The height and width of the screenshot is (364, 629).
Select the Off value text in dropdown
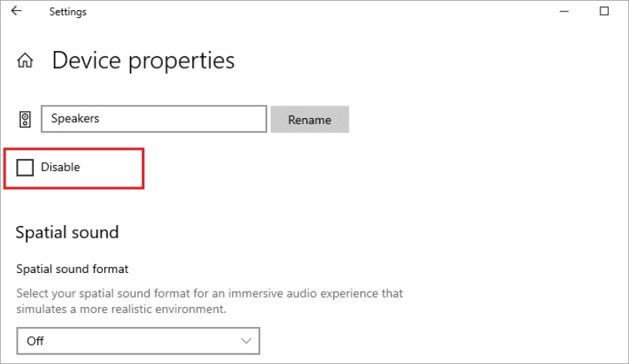point(36,340)
